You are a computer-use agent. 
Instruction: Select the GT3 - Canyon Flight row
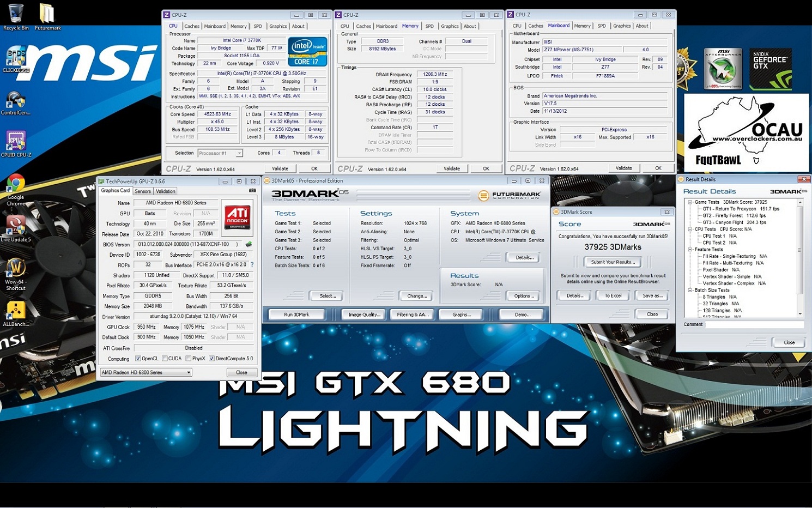[734, 222]
